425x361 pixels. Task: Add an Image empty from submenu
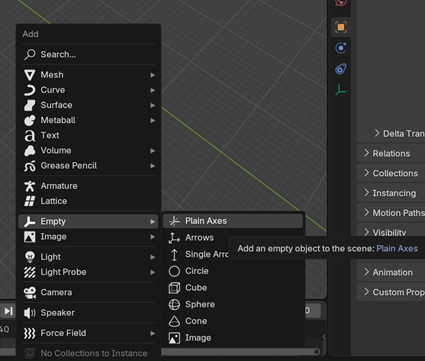click(x=233, y=338)
